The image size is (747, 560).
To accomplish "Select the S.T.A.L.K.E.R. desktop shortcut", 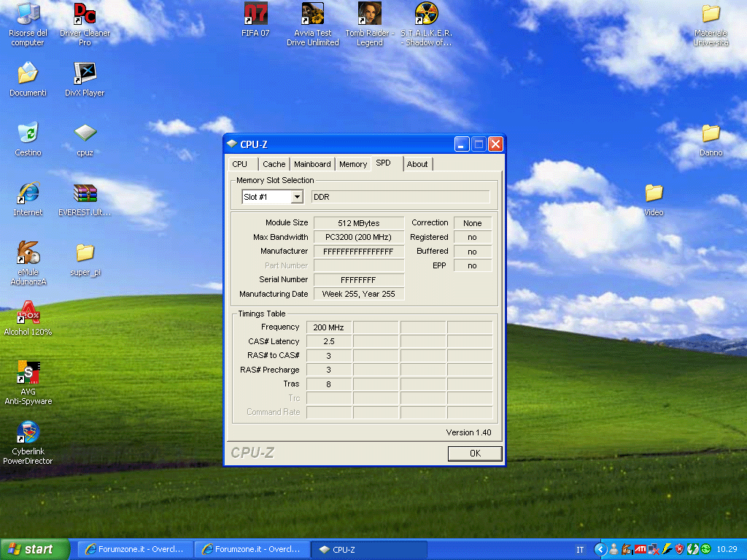I will [x=426, y=24].
